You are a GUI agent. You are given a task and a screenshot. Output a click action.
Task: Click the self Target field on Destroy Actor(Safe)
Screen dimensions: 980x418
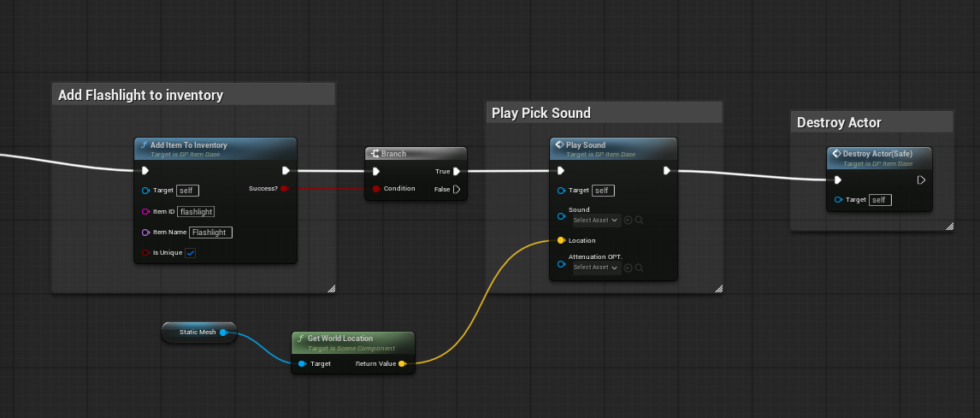pyautogui.click(x=881, y=200)
